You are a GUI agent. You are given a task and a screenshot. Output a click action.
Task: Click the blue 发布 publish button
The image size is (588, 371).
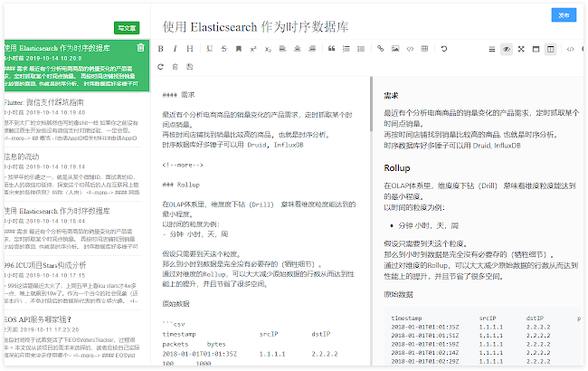pos(564,15)
